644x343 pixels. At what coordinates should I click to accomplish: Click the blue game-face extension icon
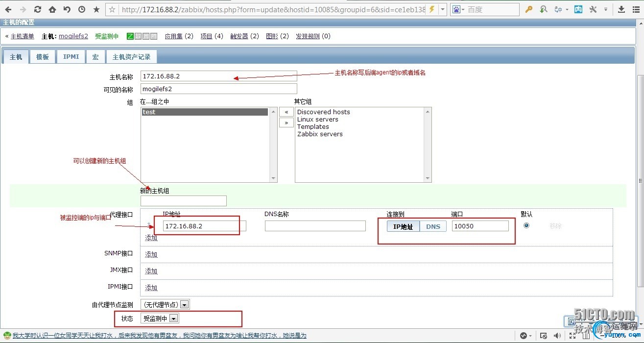(578, 9)
